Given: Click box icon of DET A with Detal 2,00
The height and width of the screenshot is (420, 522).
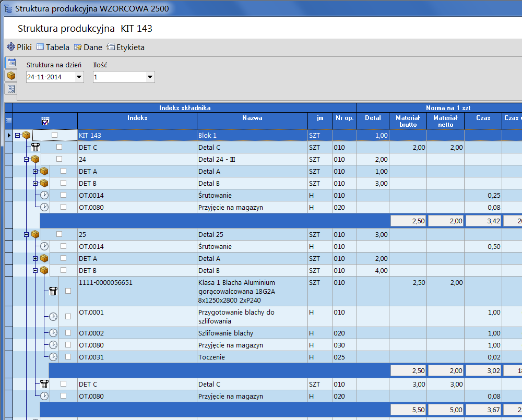Looking at the screenshot, I should (x=44, y=258).
